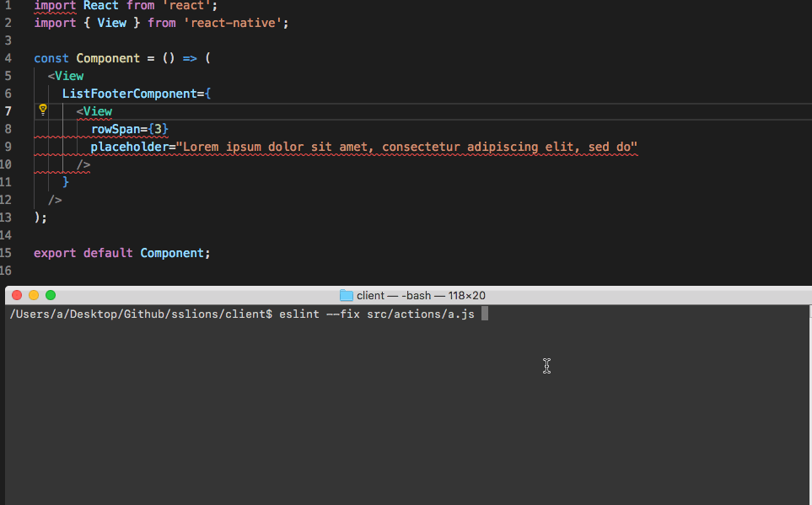The width and height of the screenshot is (812, 505).
Task: Click the ');' on line 13
Action: click(x=40, y=218)
